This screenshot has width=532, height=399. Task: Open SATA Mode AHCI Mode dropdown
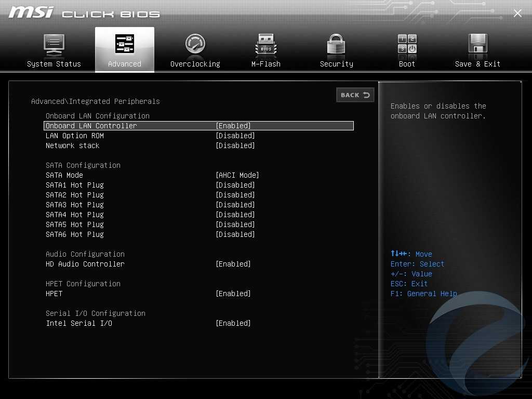(237, 175)
